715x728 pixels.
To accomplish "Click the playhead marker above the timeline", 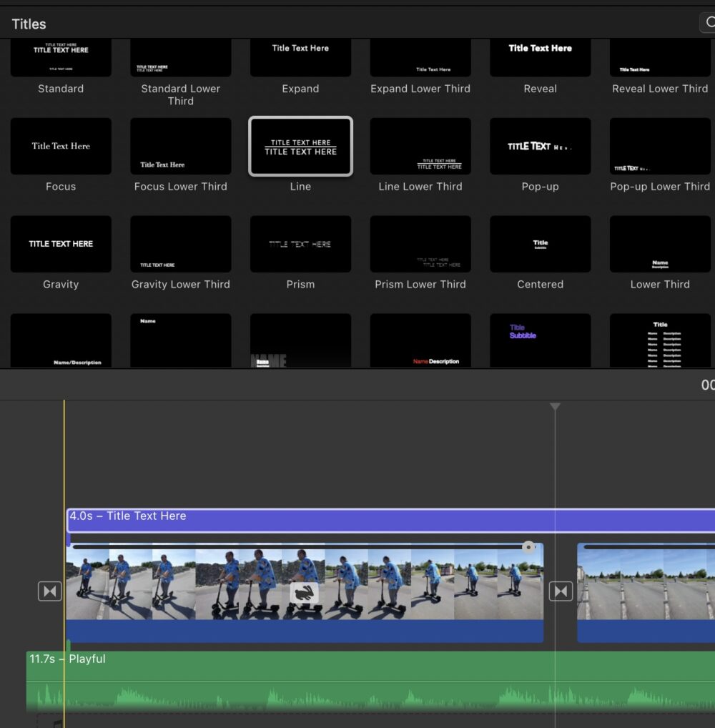I will point(556,406).
